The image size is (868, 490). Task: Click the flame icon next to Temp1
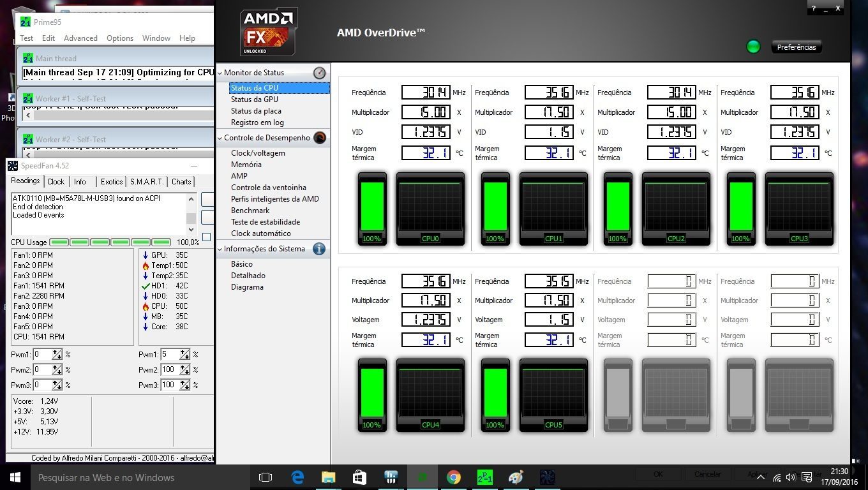[x=146, y=265]
